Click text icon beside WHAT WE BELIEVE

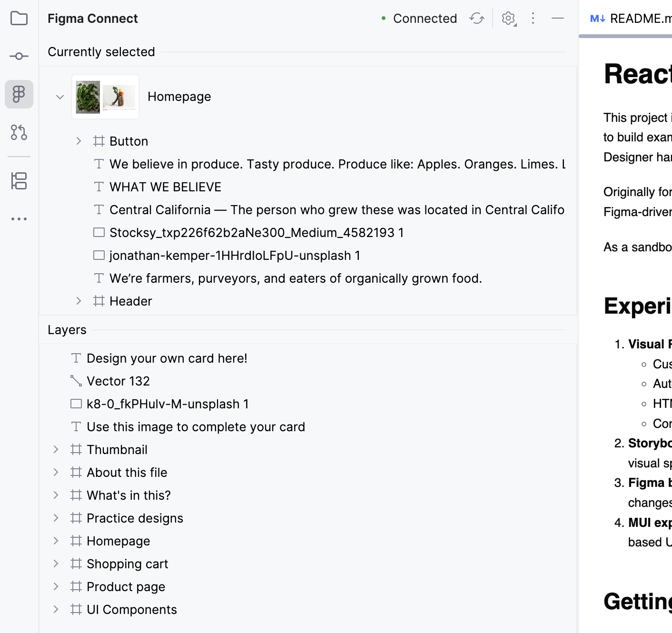click(x=99, y=187)
